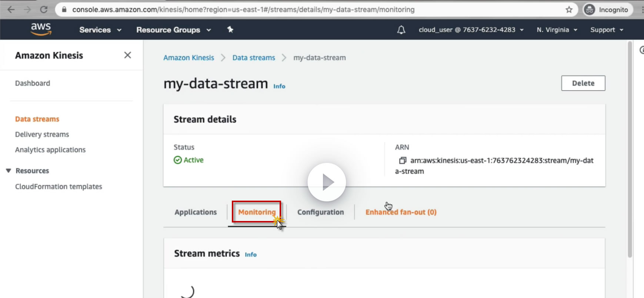
Task: Open the Enhanced fan-out (0) tab
Action: click(401, 212)
